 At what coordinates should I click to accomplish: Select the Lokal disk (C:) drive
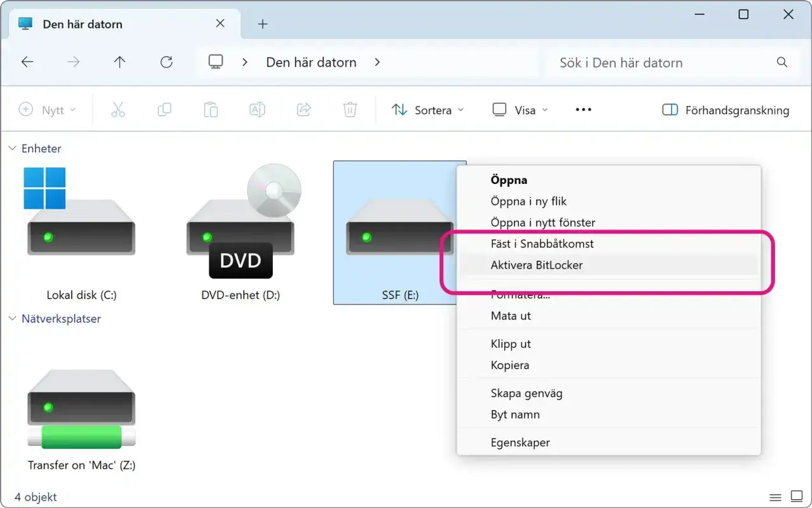[x=81, y=233]
